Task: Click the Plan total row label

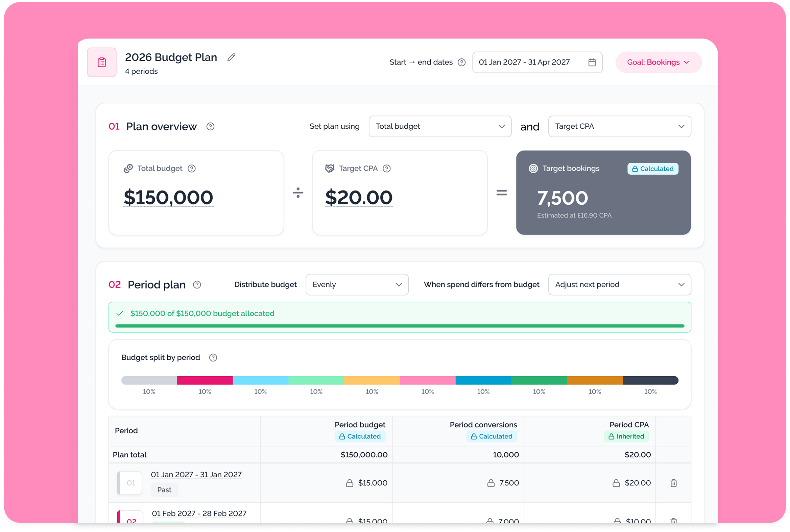Action: pyautogui.click(x=129, y=455)
